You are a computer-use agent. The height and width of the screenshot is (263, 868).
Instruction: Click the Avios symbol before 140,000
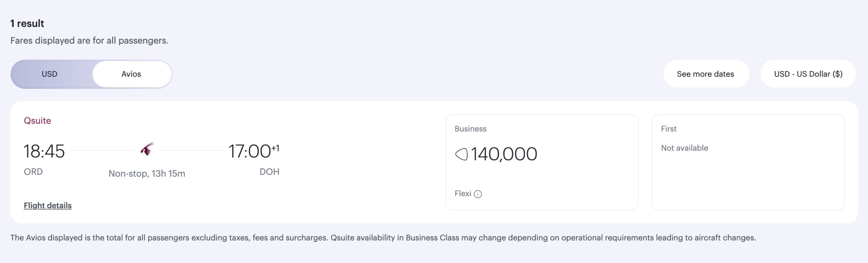pos(461,155)
